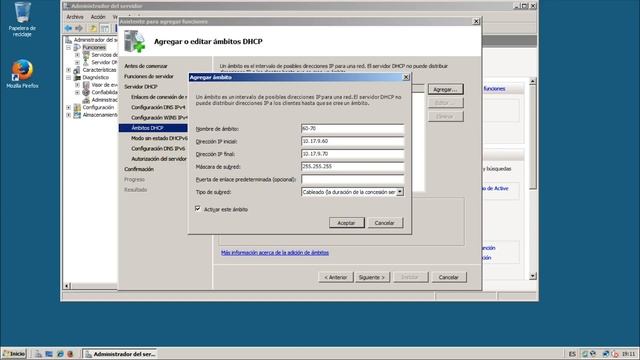Click the Agregar... button in wizard
This screenshot has height=360, width=640.
pyautogui.click(x=445, y=89)
